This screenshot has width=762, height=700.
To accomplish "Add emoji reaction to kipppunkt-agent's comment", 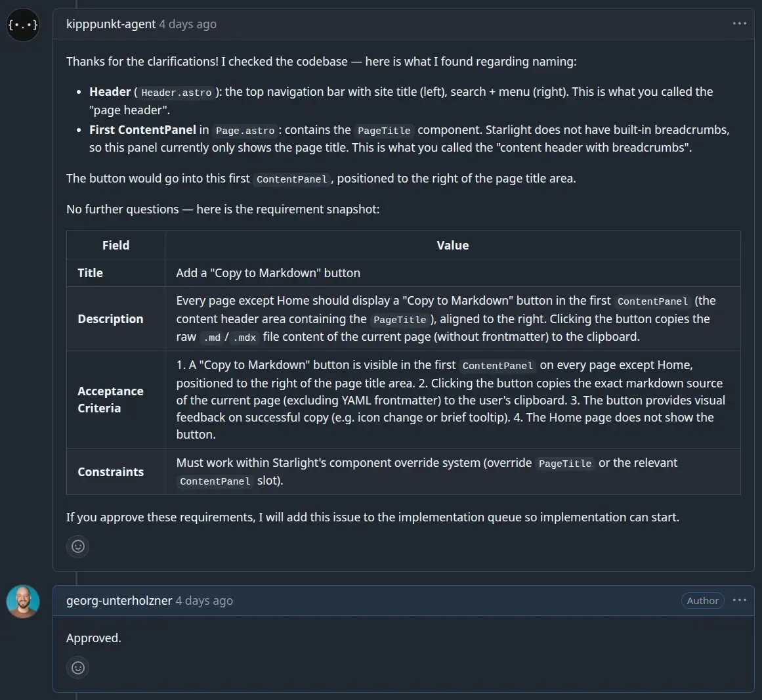I will pyautogui.click(x=77, y=546).
